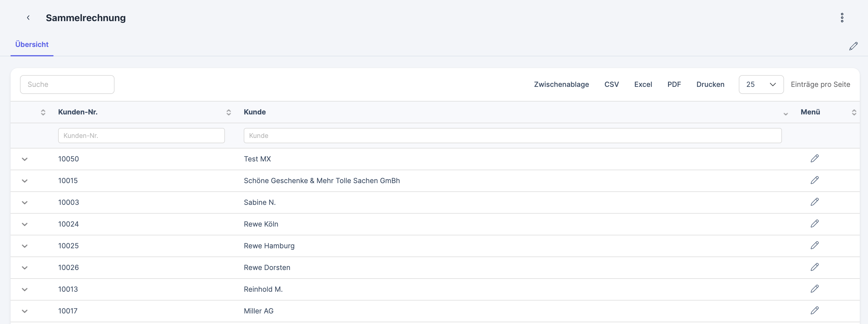The width and height of the screenshot is (868, 324).
Task: Focus the Suche search field
Action: 67,85
